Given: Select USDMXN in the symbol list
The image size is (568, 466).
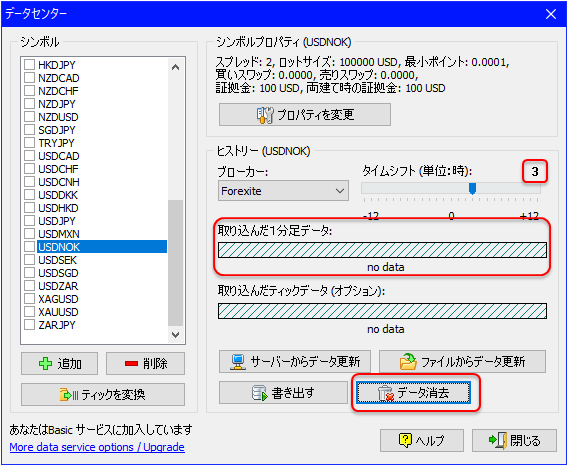Looking at the screenshot, I should 59,234.
